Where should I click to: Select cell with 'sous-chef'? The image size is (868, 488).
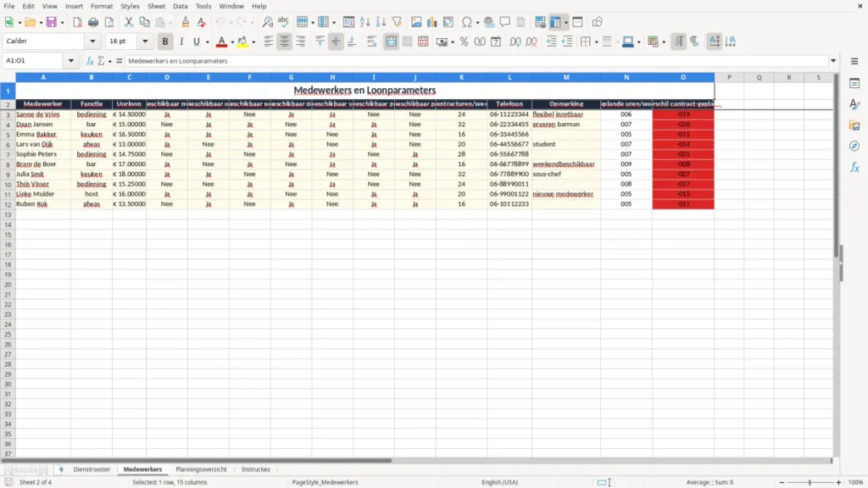coord(565,175)
